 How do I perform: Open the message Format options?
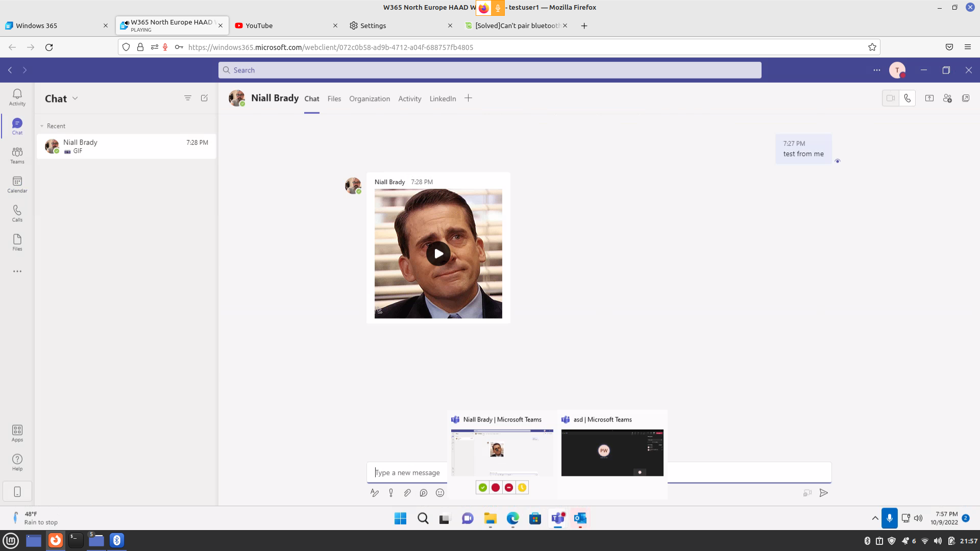click(375, 493)
